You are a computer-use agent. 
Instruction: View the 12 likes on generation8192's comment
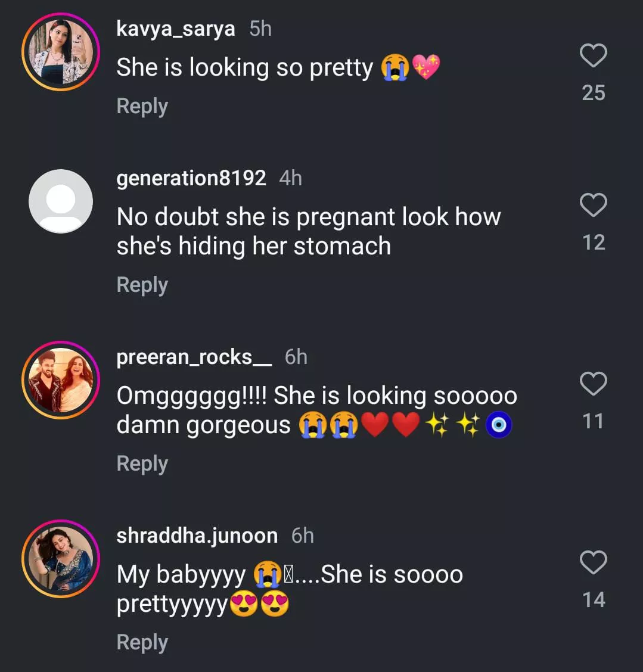[593, 242]
